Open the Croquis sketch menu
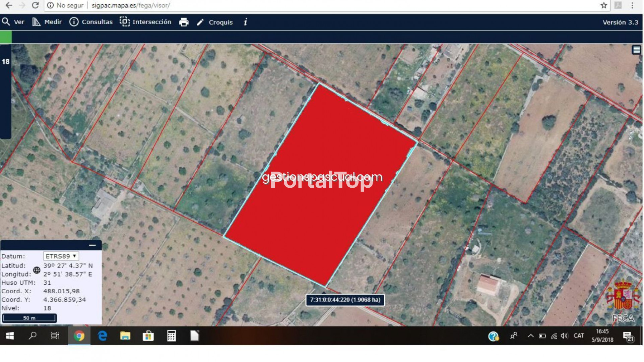Viewport: 644px width, 362px height. 215,22
